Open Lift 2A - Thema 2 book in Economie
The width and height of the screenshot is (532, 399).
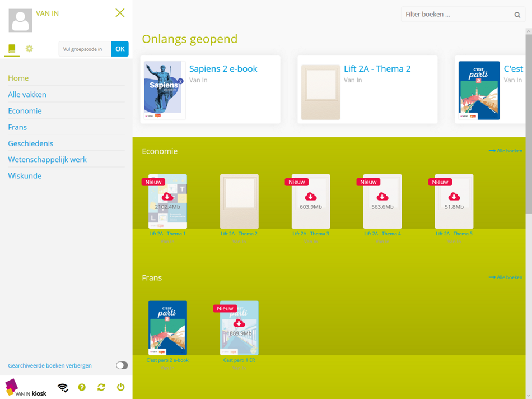(239, 201)
